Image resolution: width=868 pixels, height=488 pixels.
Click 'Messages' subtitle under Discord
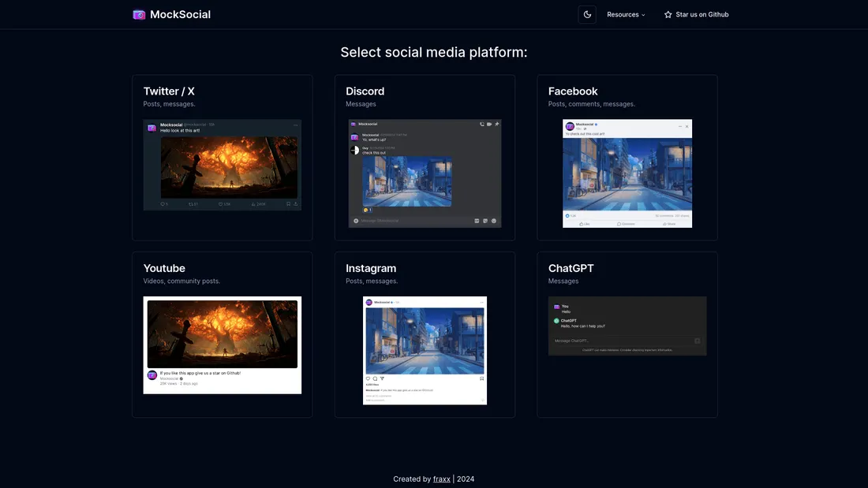click(x=361, y=104)
